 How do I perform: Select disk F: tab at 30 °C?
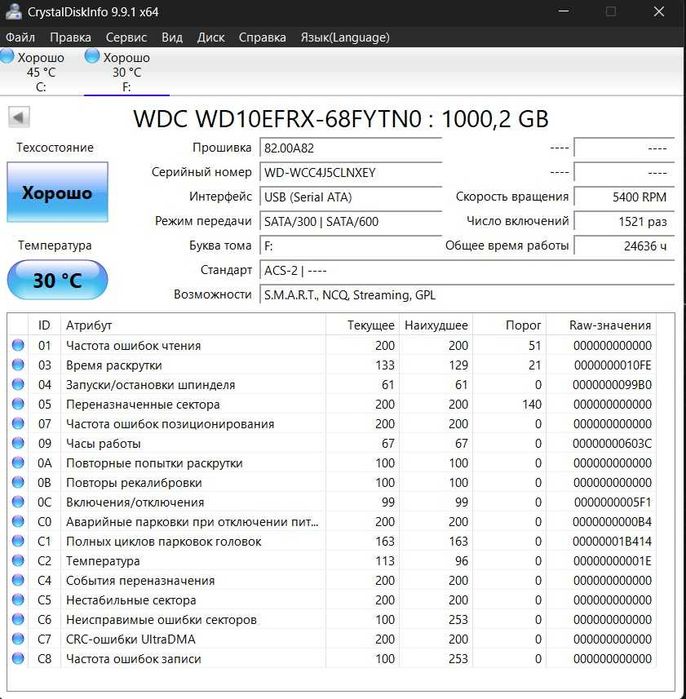click(x=127, y=71)
